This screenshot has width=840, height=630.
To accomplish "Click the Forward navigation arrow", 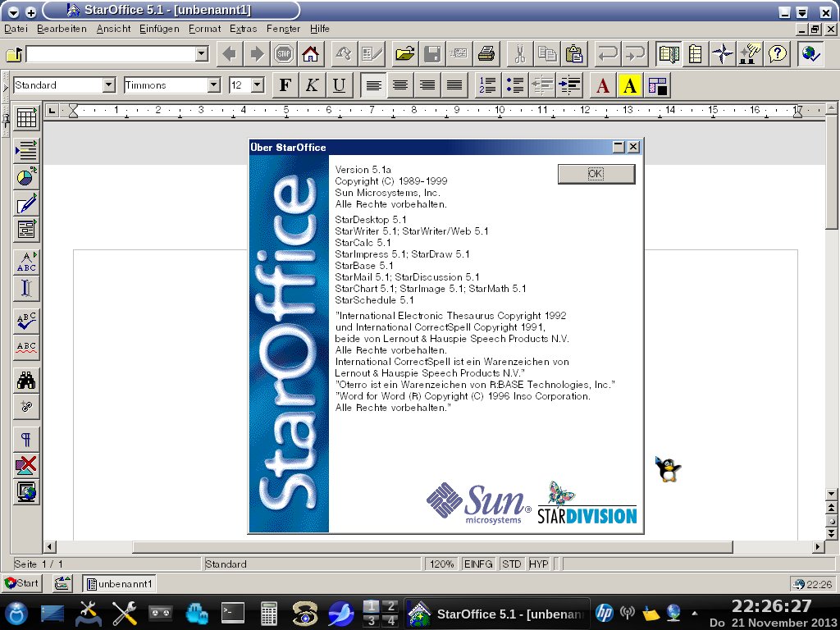I will click(x=257, y=53).
